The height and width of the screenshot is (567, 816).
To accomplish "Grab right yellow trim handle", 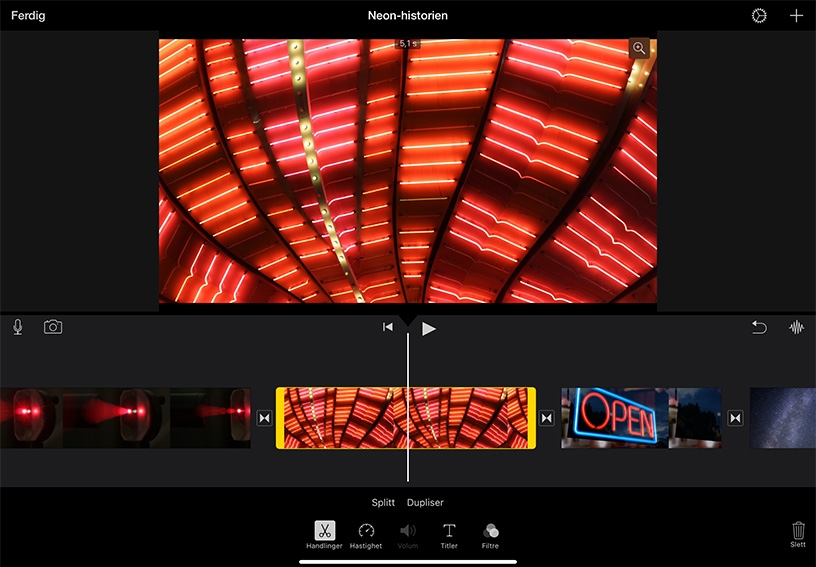I will [532, 418].
